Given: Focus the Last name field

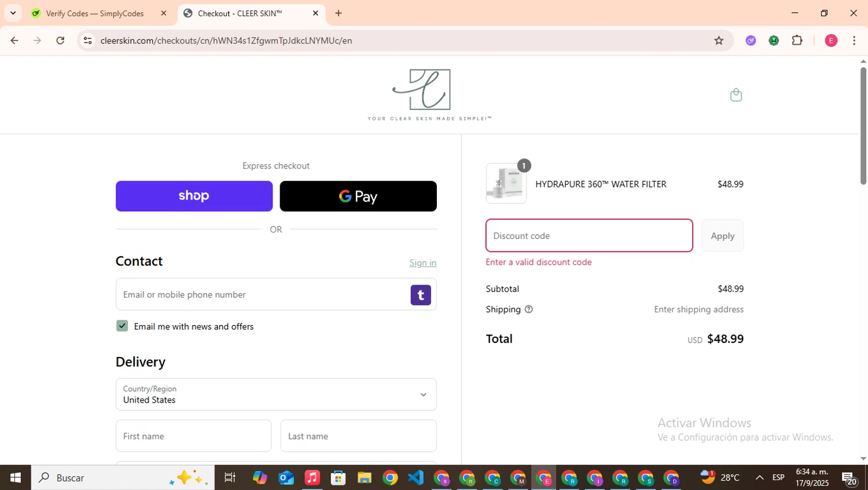Looking at the screenshot, I should coord(358,436).
